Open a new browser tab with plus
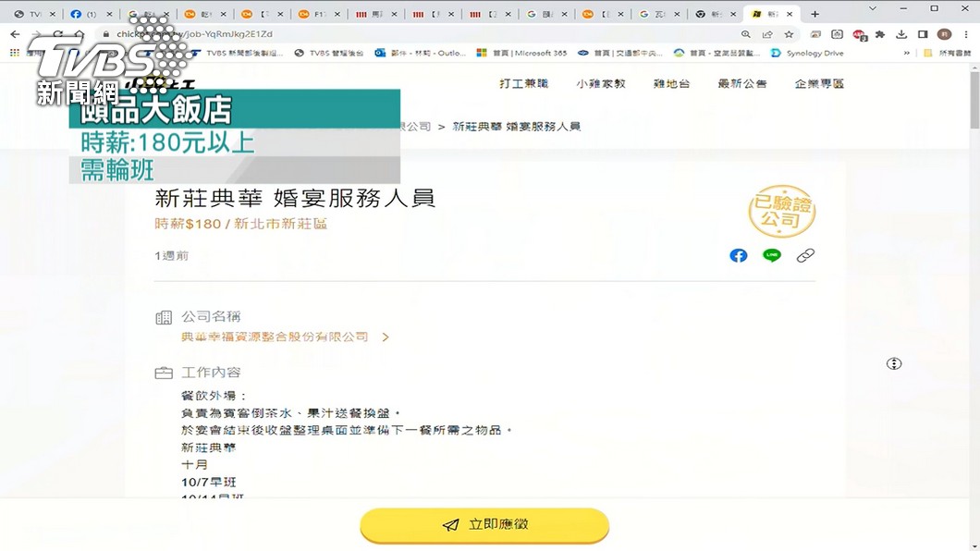This screenshot has height=551, width=980. 815,14
